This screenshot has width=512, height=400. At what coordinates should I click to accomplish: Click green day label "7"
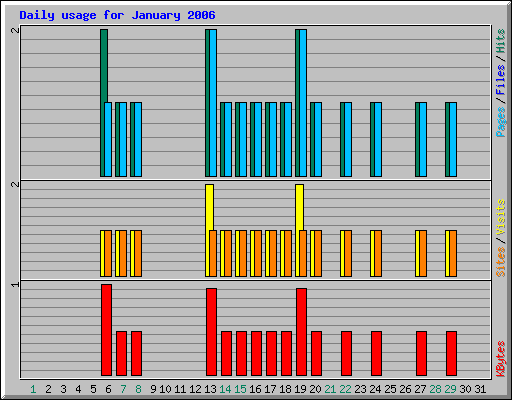pyautogui.click(x=123, y=389)
